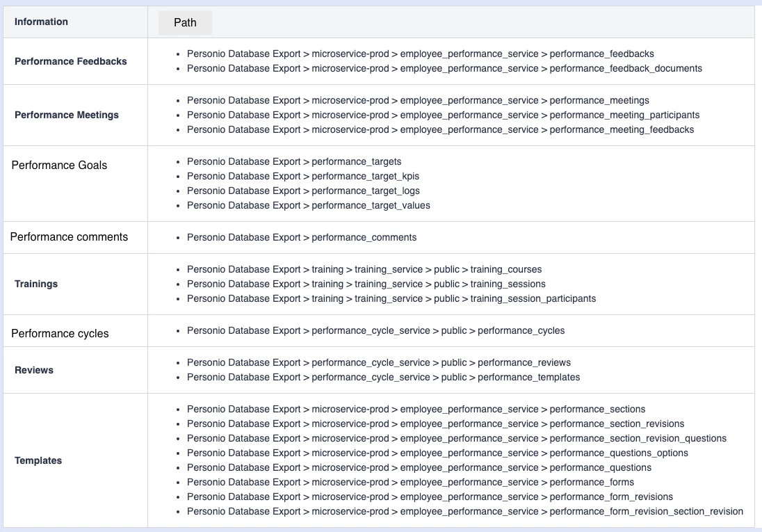This screenshot has height=532, width=762.
Task: Click the path ending in performance_meeting_feedbacks
Action: click(x=440, y=130)
